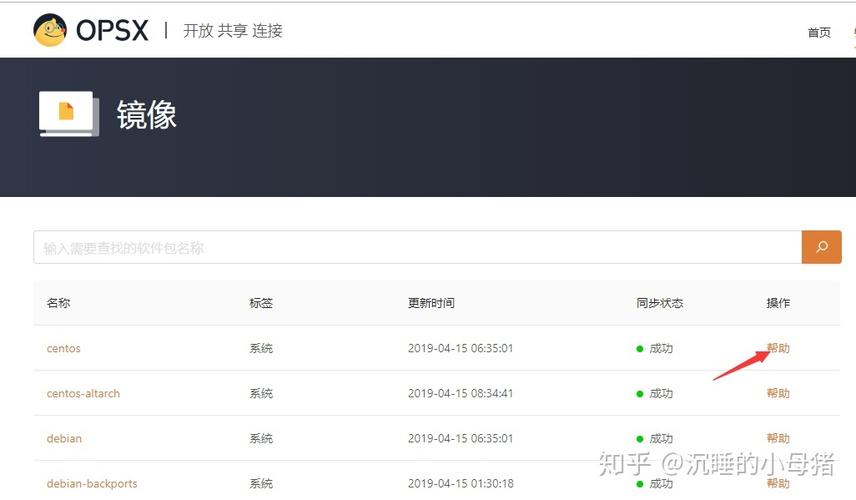Open the centos mirror link

(x=63, y=348)
